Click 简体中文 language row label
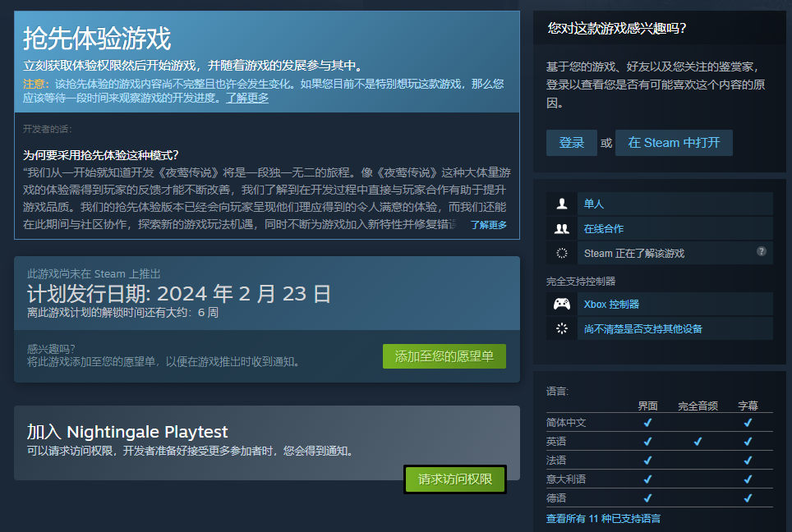 click(566, 423)
